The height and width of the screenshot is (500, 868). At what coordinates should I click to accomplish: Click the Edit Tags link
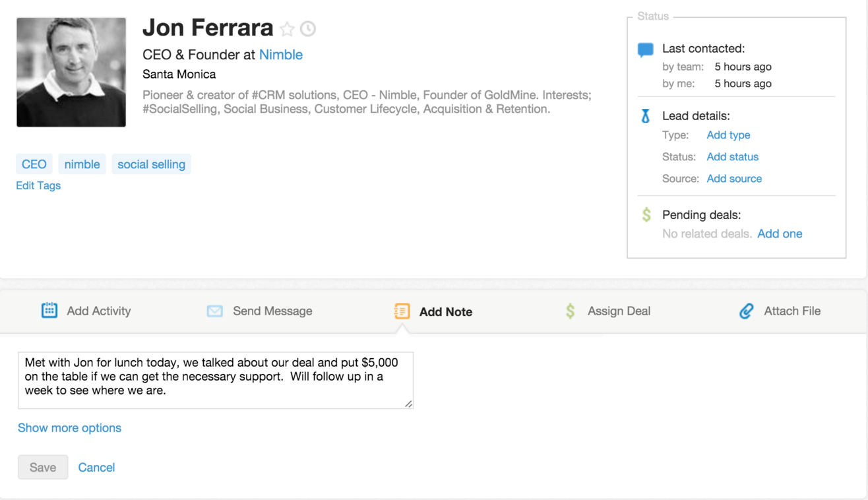(x=38, y=185)
